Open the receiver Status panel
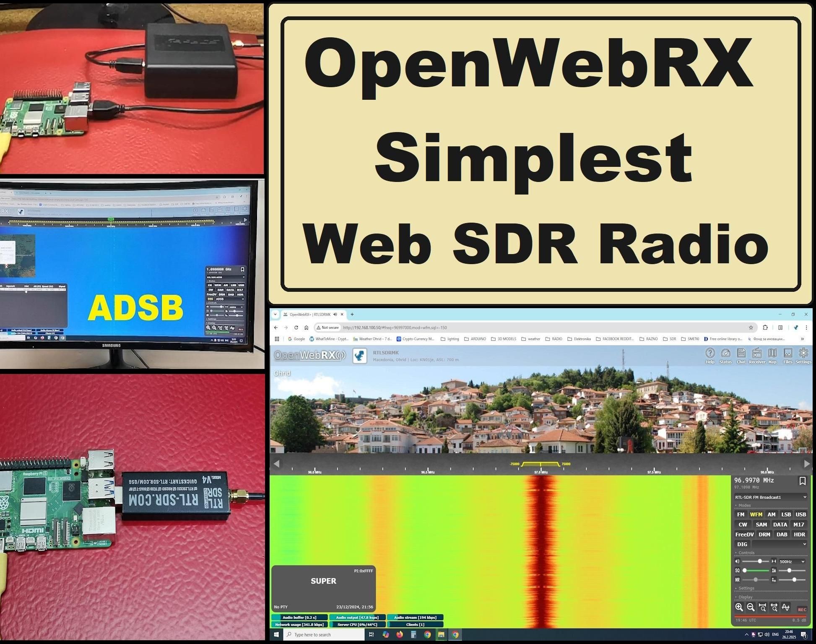The width and height of the screenshot is (816, 644). coord(726,353)
